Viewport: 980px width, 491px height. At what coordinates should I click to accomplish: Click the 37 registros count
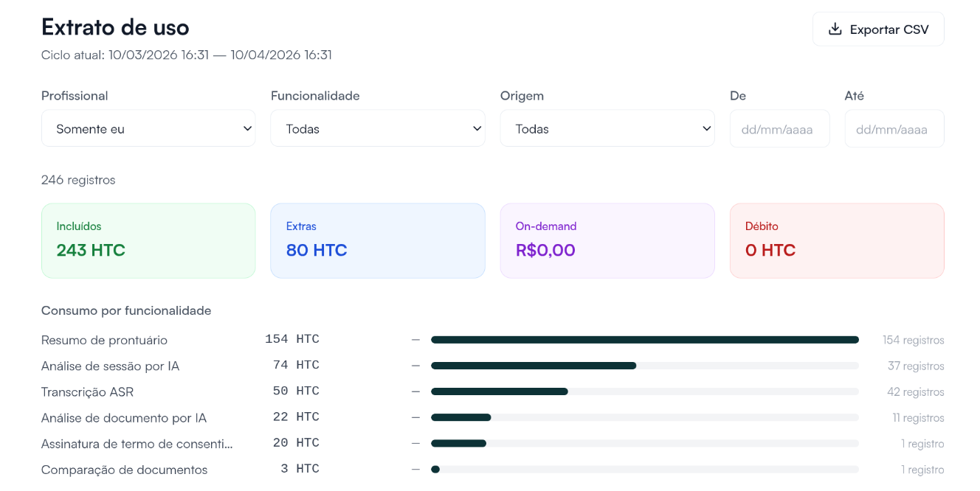[x=916, y=366]
